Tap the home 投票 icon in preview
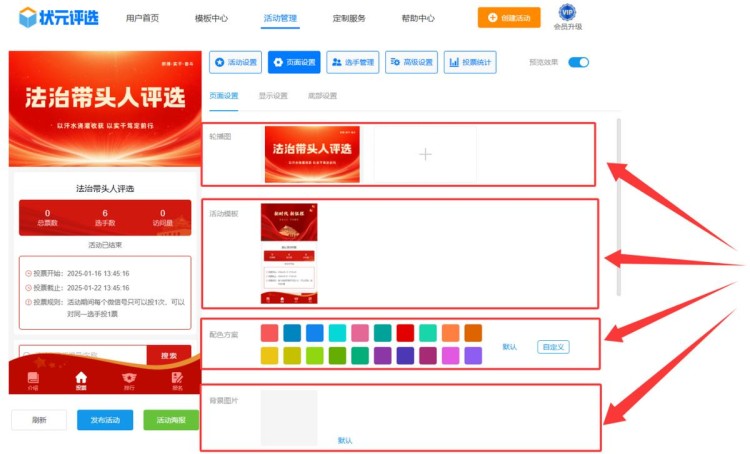 click(81, 379)
